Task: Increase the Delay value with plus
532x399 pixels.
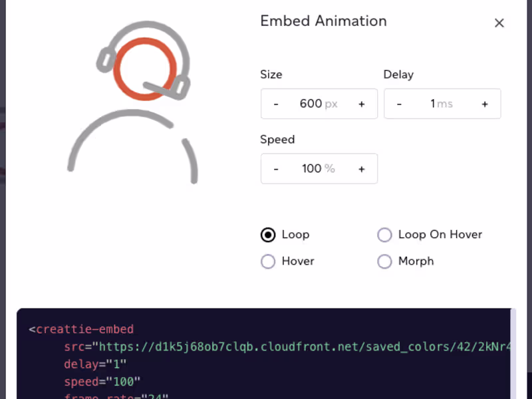Action: tap(485, 104)
